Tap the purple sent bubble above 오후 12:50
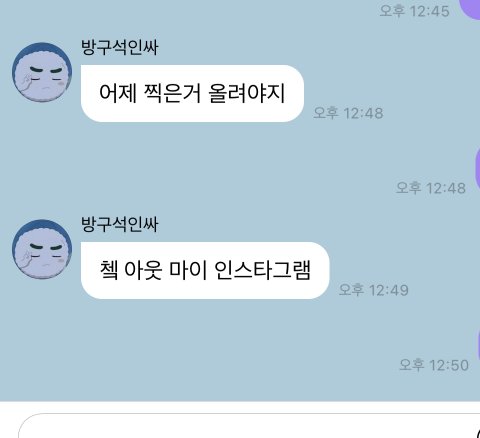 coord(478,345)
